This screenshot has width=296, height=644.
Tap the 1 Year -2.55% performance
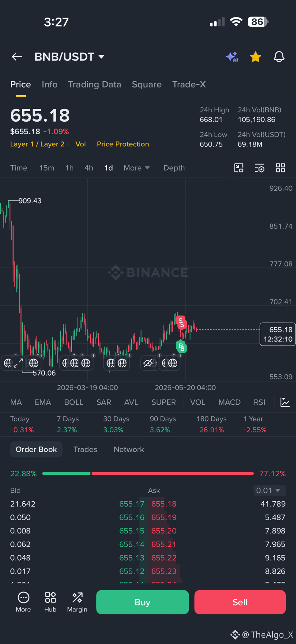pos(255,424)
